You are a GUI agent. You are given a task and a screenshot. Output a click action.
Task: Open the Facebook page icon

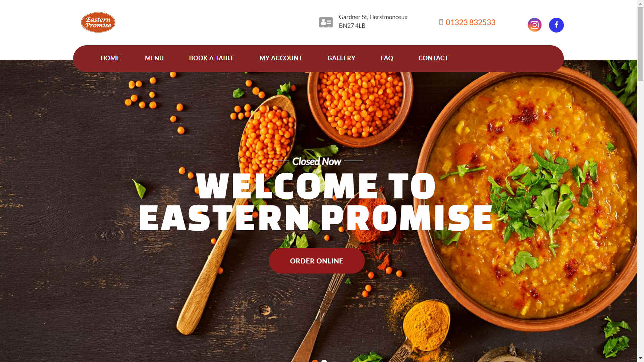tap(556, 25)
